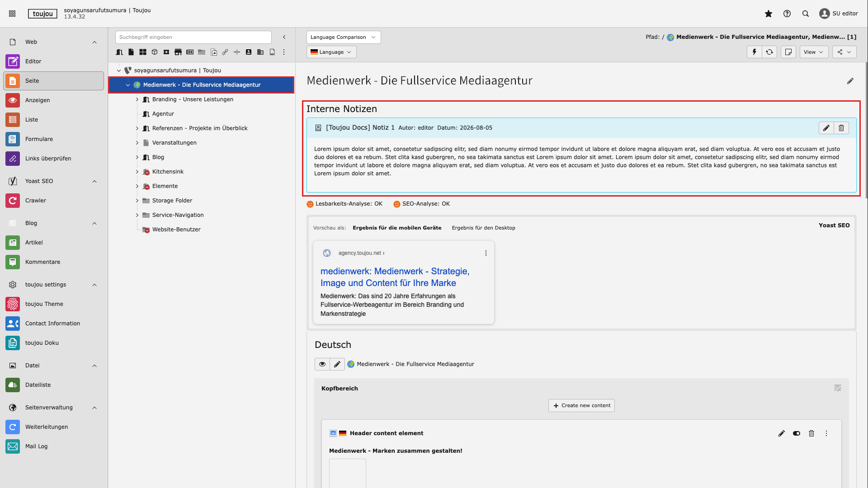Open the toujou Theme module icon
Viewport: 868px width, 488px height.
pos(13,304)
